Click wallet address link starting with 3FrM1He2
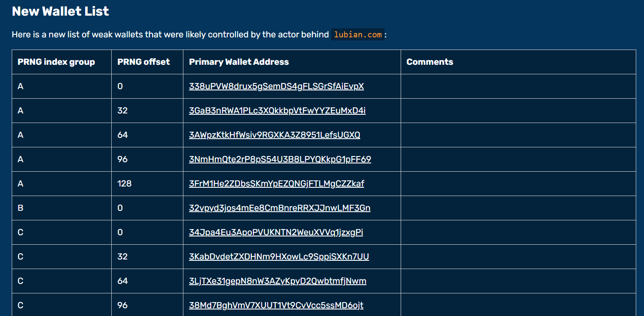644x316 pixels. 276,183
